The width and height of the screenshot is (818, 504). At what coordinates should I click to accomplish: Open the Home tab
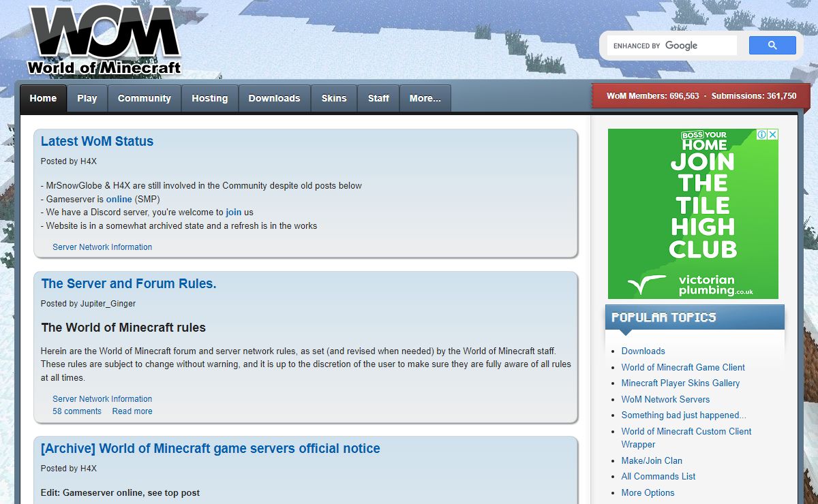[43, 98]
